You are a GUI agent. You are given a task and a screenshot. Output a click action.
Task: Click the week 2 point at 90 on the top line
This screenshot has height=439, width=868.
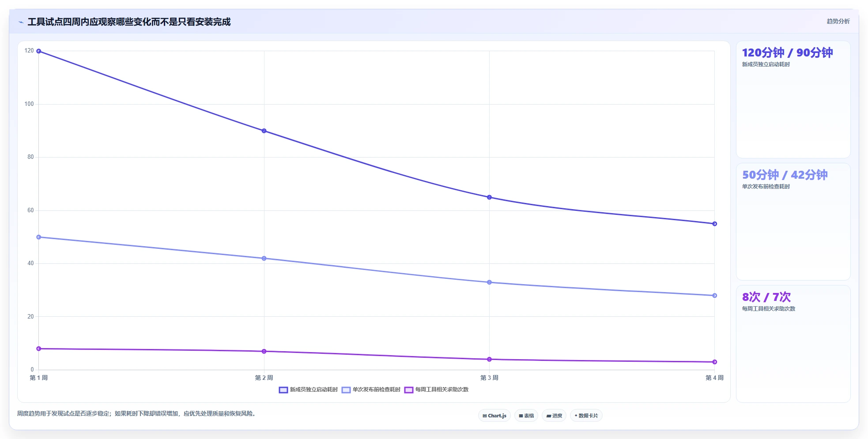(264, 131)
